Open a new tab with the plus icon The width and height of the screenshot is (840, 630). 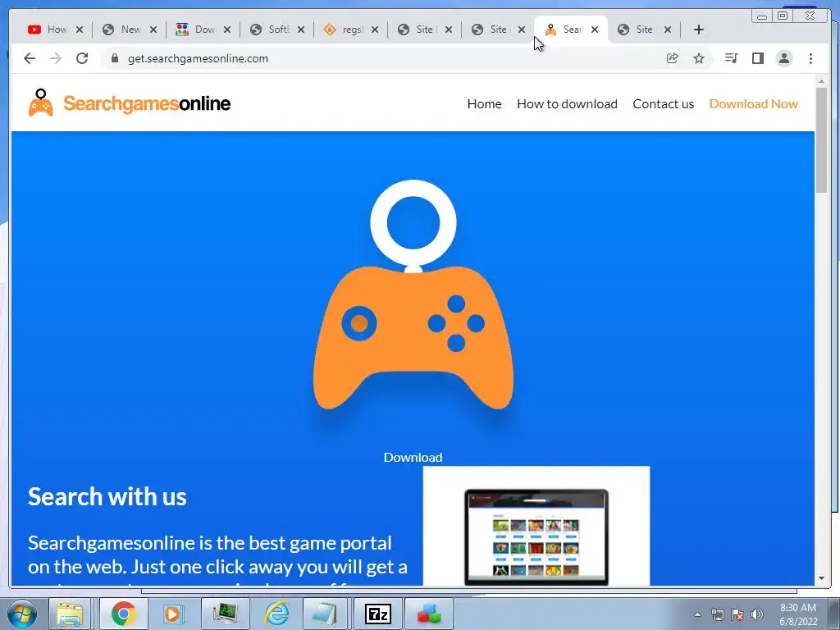click(x=699, y=30)
